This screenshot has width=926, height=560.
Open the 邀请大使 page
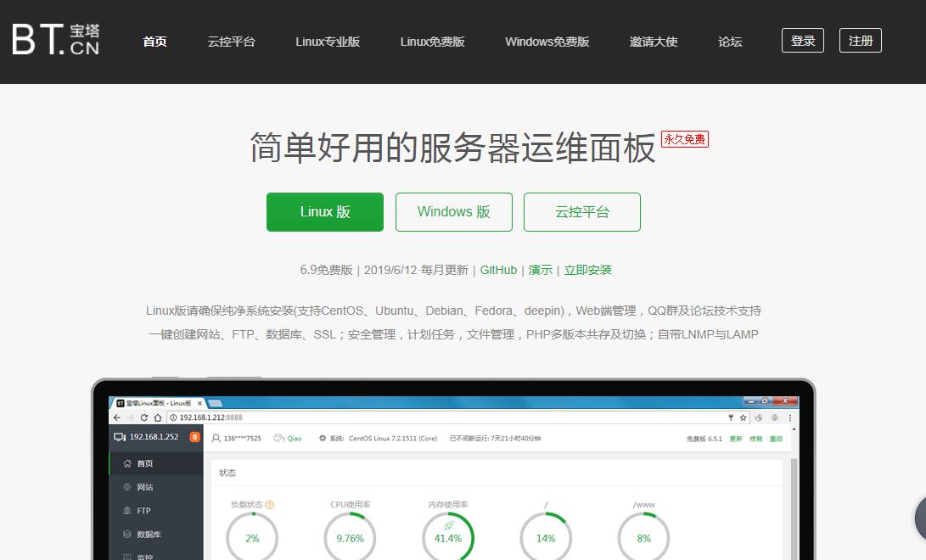[x=654, y=42]
